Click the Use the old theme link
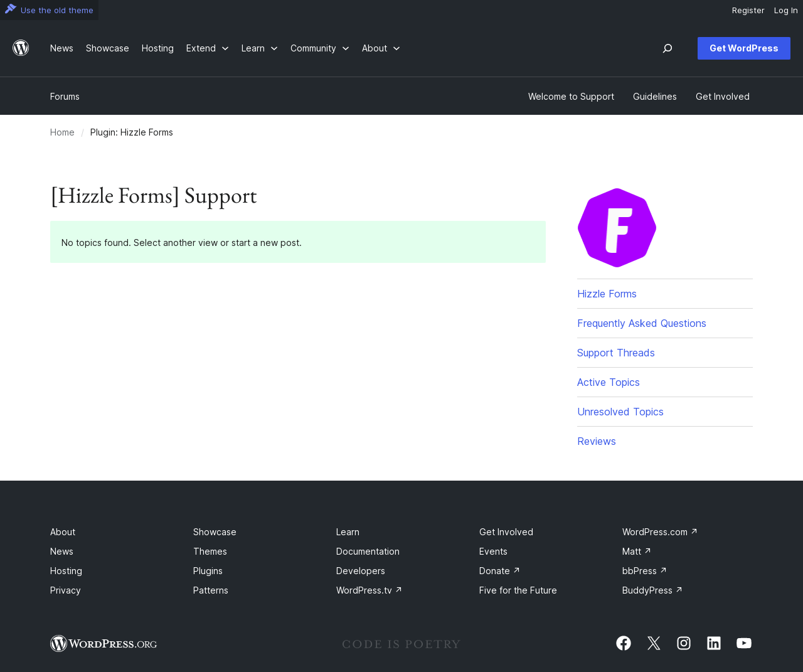Screen dimensions: 803x672 pos(49,10)
